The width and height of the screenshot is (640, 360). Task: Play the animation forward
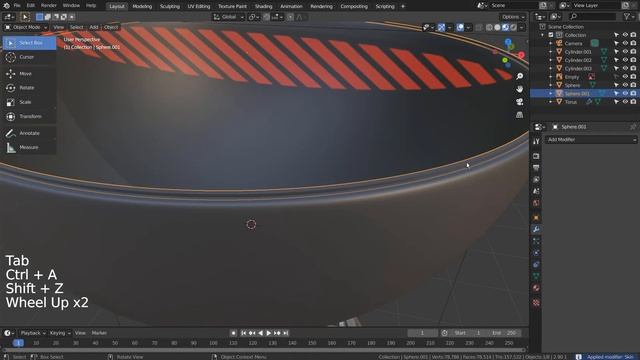coord(269,333)
